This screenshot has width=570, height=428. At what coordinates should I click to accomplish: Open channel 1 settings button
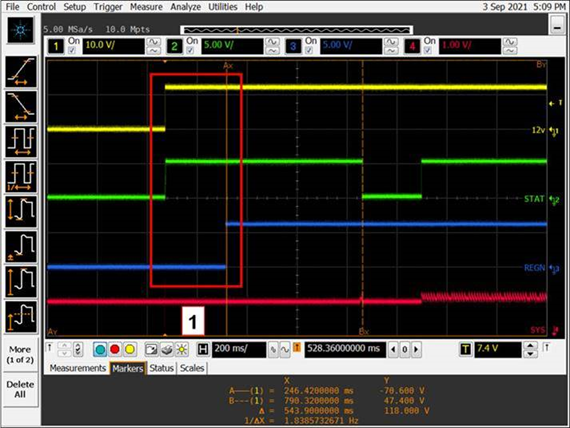click(x=56, y=46)
